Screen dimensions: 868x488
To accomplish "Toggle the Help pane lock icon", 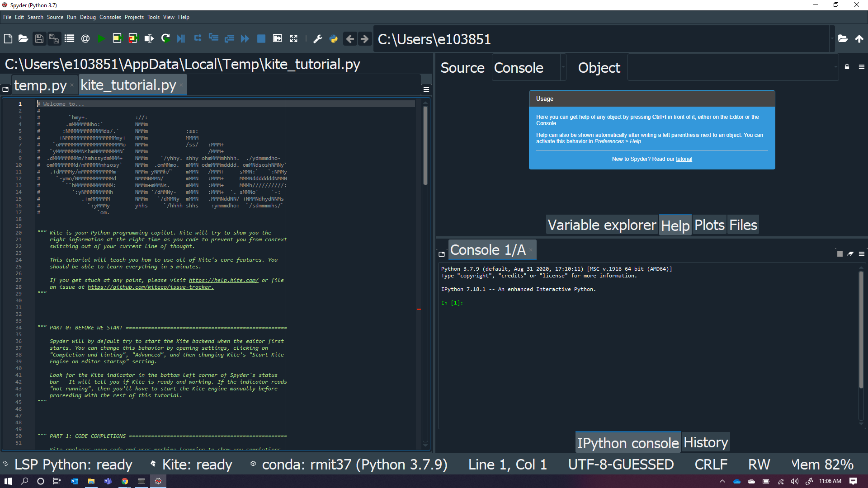I will pos(847,67).
